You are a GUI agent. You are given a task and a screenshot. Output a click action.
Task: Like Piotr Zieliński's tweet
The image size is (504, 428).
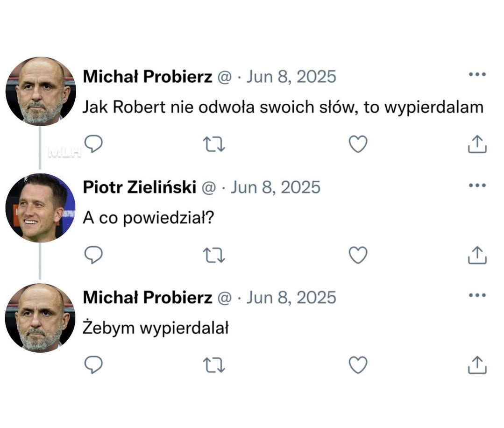point(358,255)
